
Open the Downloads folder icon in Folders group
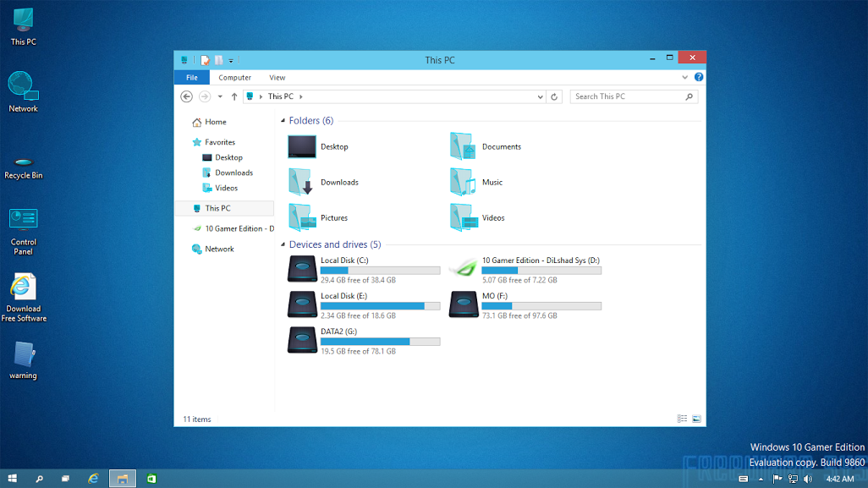pos(302,182)
